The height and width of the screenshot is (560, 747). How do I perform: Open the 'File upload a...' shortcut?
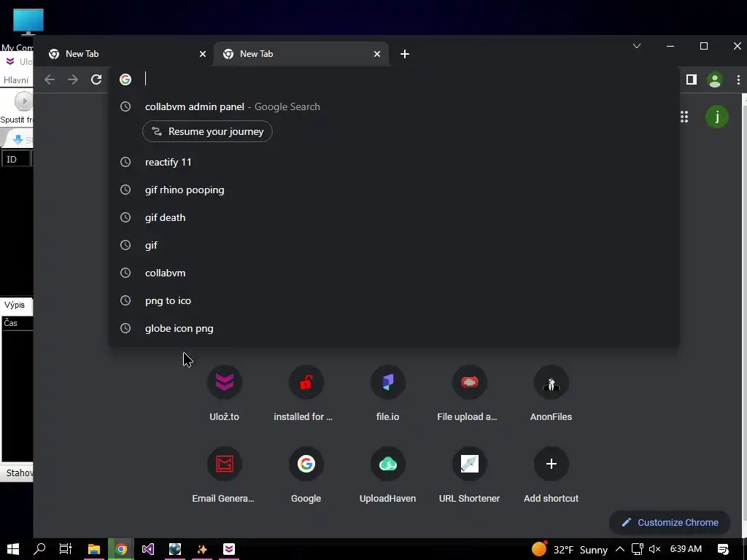pyautogui.click(x=469, y=393)
